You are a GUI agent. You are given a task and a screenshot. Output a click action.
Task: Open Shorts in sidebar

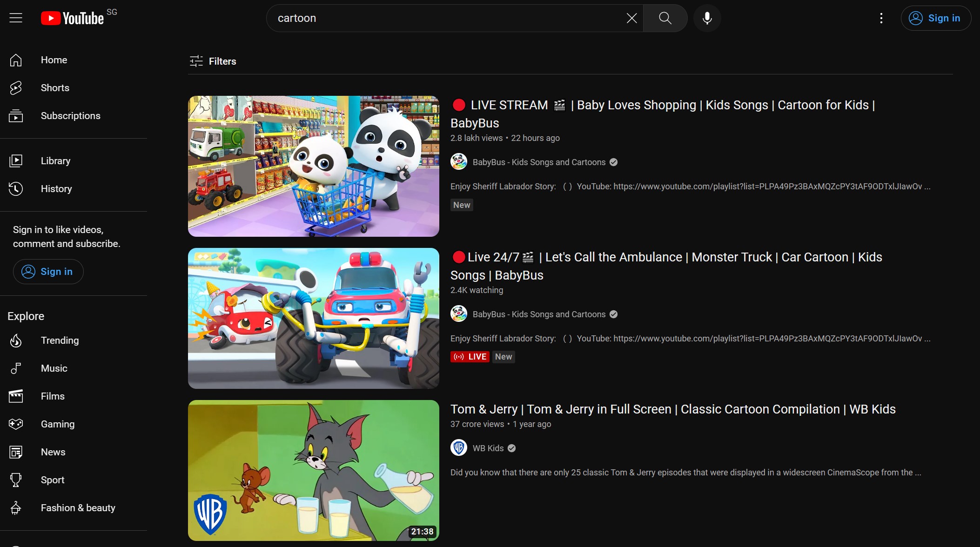click(74, 88)
